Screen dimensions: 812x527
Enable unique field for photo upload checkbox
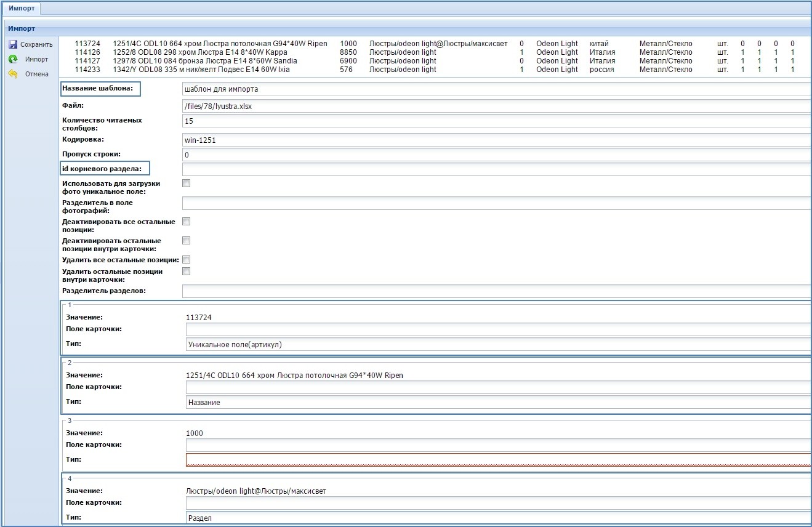tap(187, 183)
